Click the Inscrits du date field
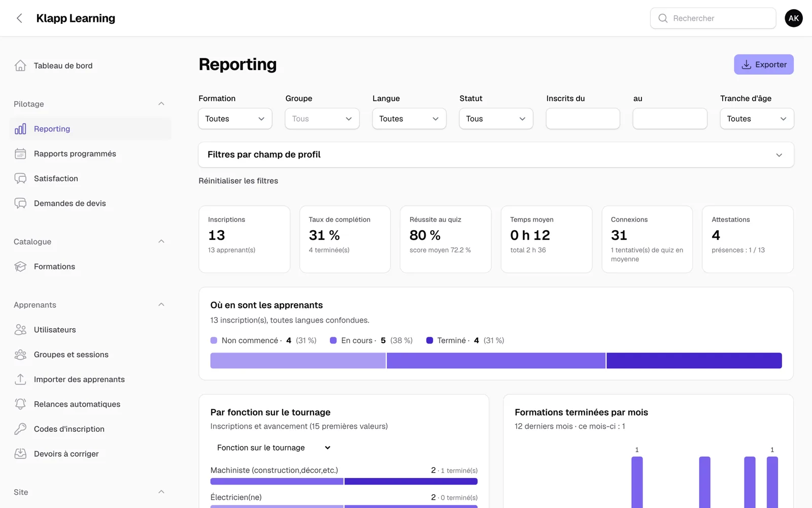This screenshot has width=812, height=508. tap(583, 119)
